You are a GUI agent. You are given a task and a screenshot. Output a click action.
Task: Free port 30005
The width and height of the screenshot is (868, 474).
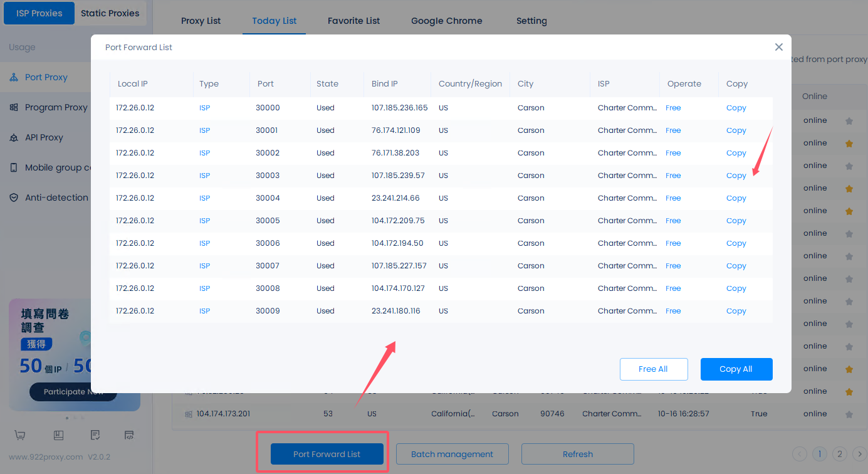click(673, 221)
